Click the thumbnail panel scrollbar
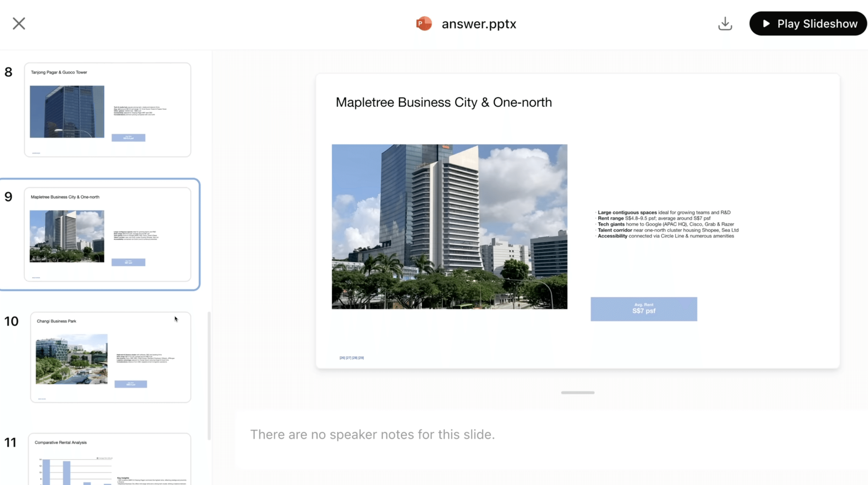This screenshot has width=868, height=485. (209, 376)
